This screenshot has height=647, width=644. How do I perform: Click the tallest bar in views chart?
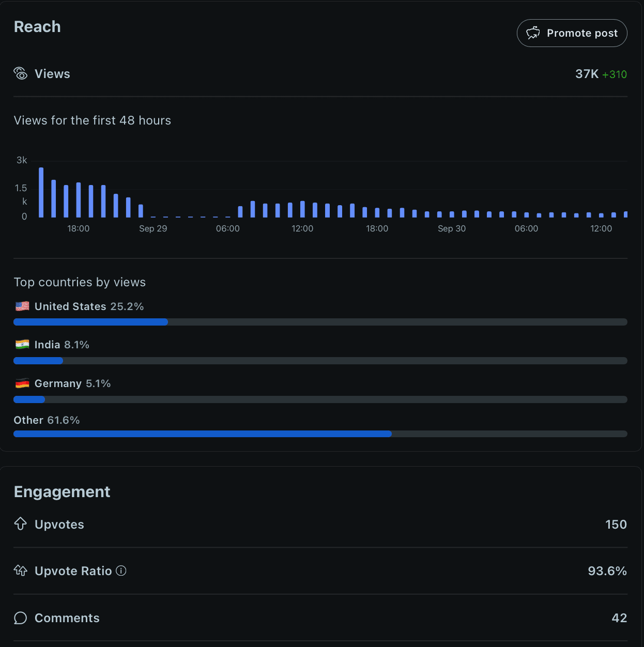click(x=41, y=192)
